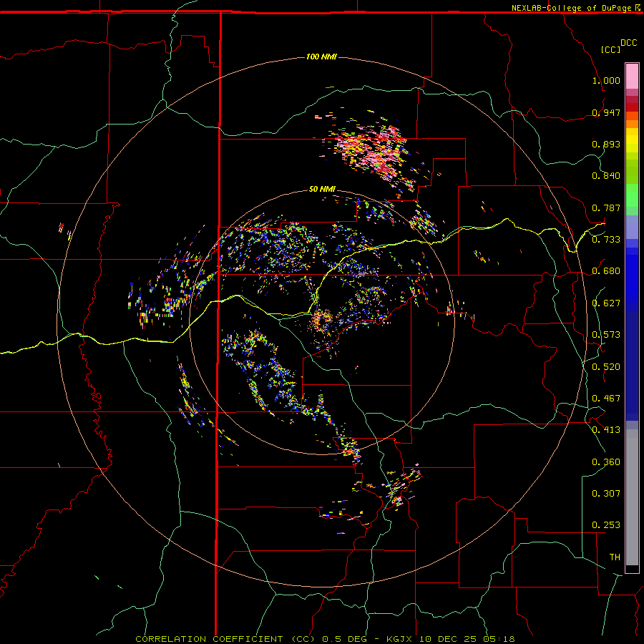The image size is (644, 644).
Task: Select the 0.947 scale value
Action: [x=606, y=112]
